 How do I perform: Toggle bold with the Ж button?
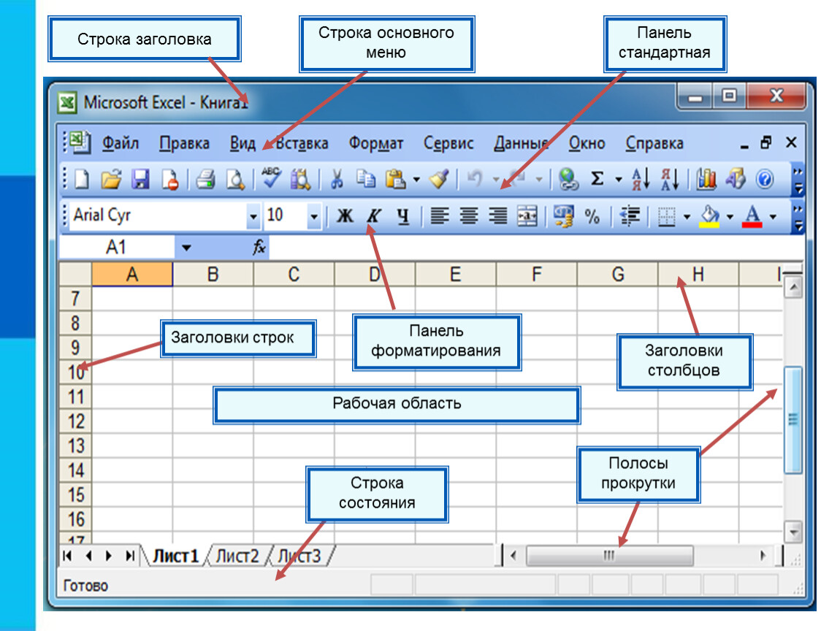point(345,216)
